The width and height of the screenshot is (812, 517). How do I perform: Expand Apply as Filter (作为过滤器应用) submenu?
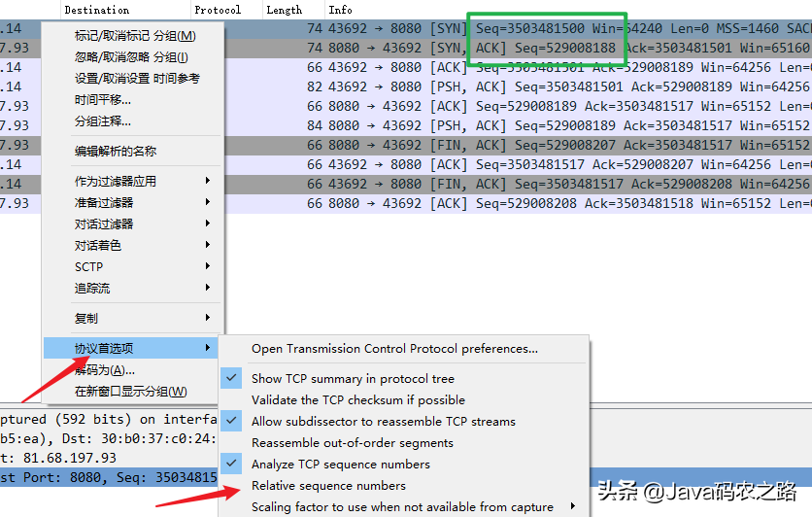click(134, 182)
